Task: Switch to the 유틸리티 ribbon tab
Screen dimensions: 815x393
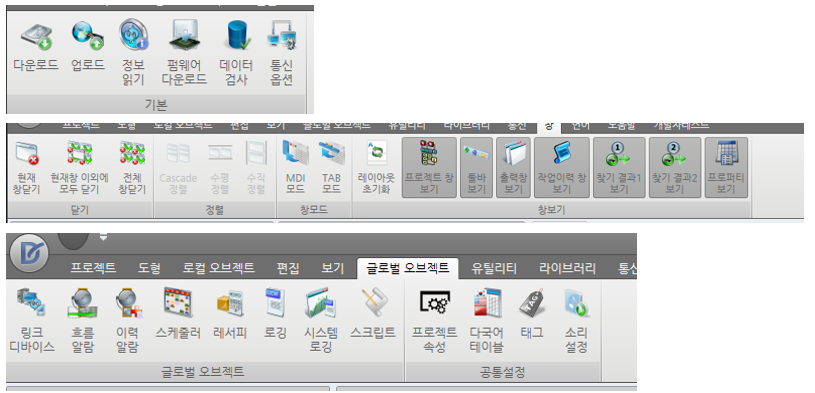Action: (x=494, y=268)
